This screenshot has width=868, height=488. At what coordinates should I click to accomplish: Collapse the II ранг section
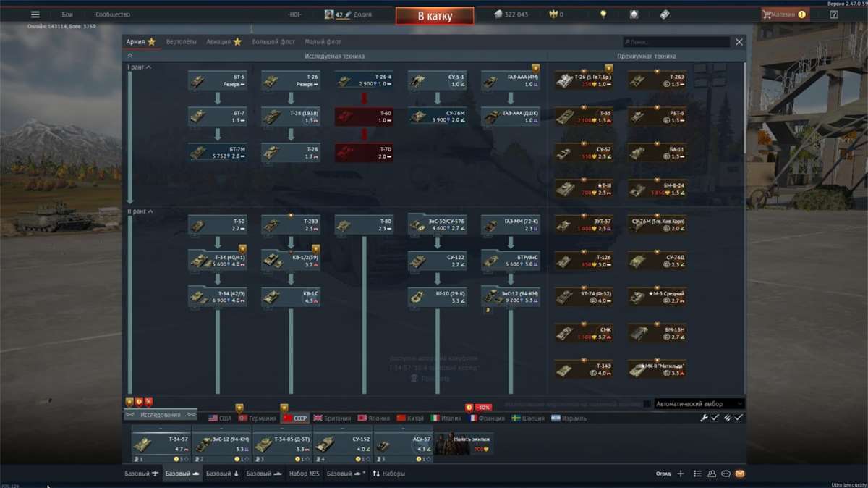coord(140,211)
